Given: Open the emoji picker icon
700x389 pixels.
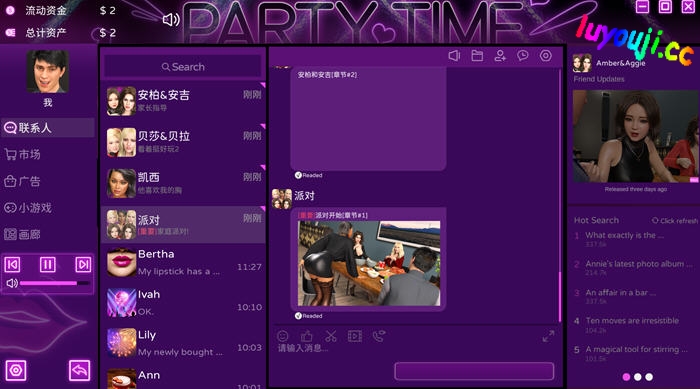Looking at the screenshot, I should click(x=283, y=336).
